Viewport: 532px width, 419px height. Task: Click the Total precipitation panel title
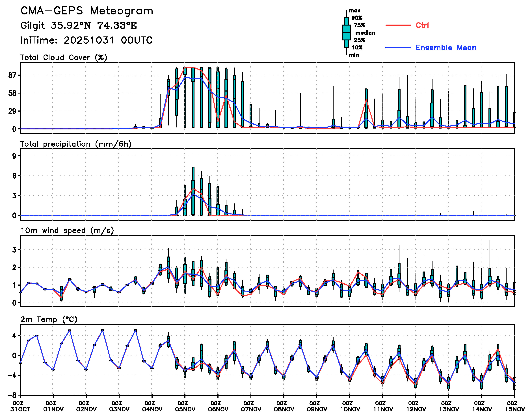pos(76,144)
